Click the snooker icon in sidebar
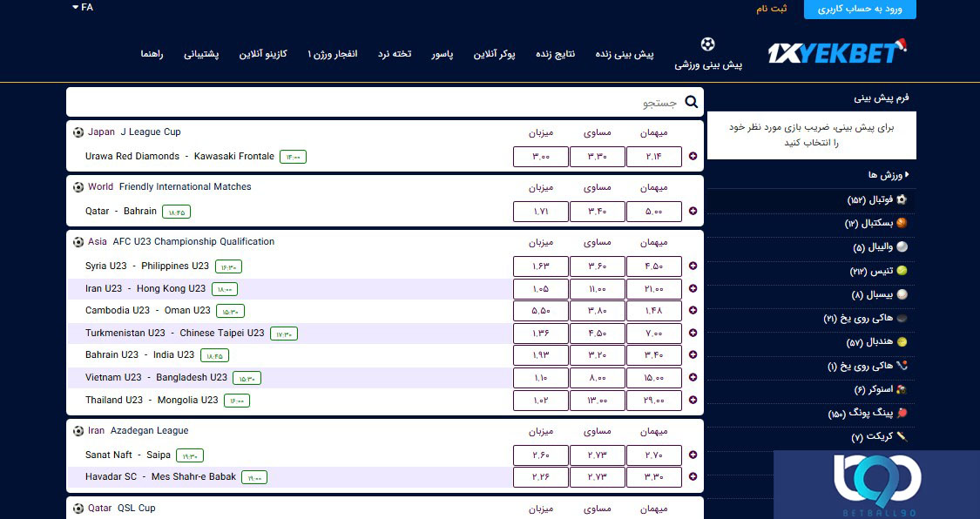Screen dimensions: 980x519 pos(902,389)
